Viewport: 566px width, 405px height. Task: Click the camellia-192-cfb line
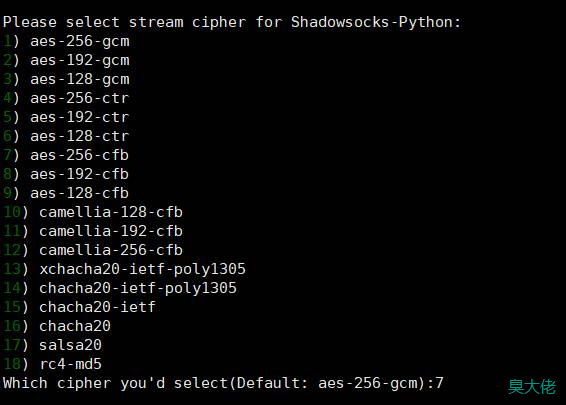pyautogui.click(x=93, y=231)
